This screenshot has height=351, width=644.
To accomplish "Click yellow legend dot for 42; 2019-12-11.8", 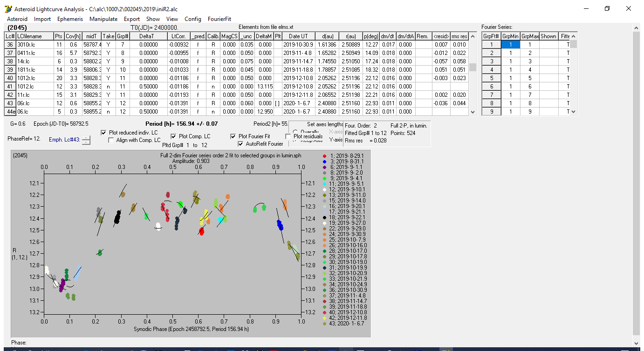I will pyautogui.click(x=324, y=318).
